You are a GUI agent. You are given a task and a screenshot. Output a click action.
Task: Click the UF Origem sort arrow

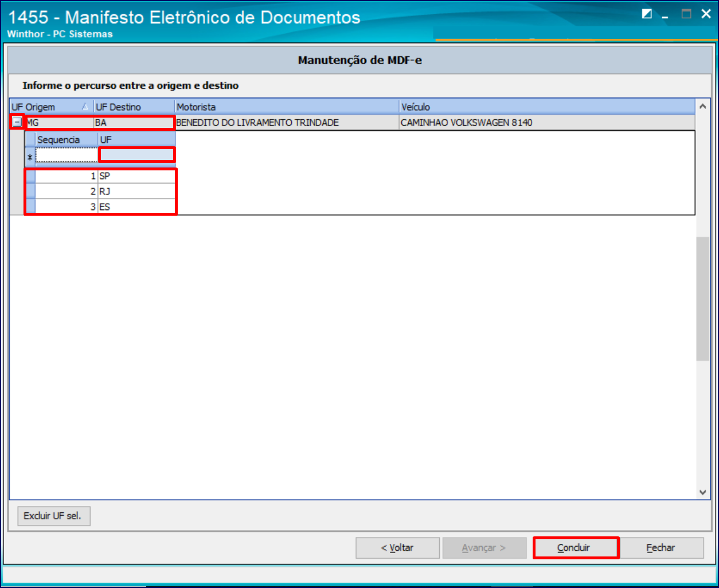click(85, 107)
